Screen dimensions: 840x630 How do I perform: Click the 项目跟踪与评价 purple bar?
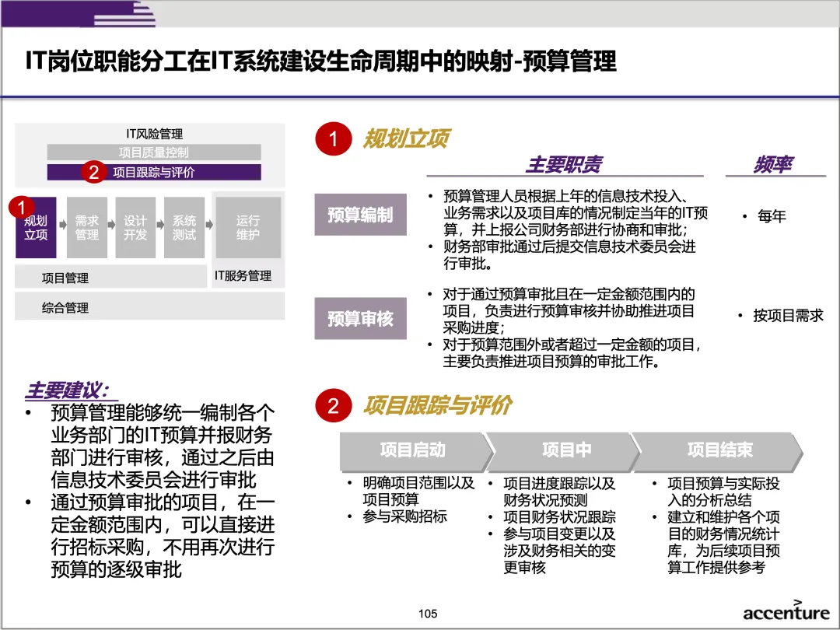pyautogui.click(x=154, y=172)
